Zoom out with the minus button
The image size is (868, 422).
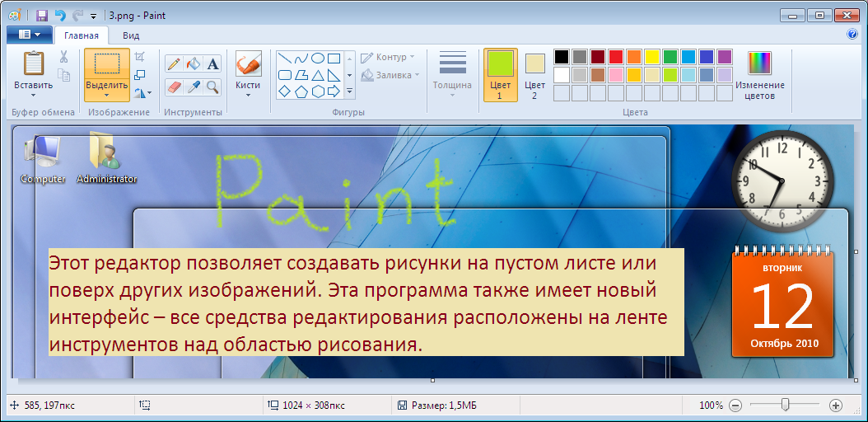(735, 406)
